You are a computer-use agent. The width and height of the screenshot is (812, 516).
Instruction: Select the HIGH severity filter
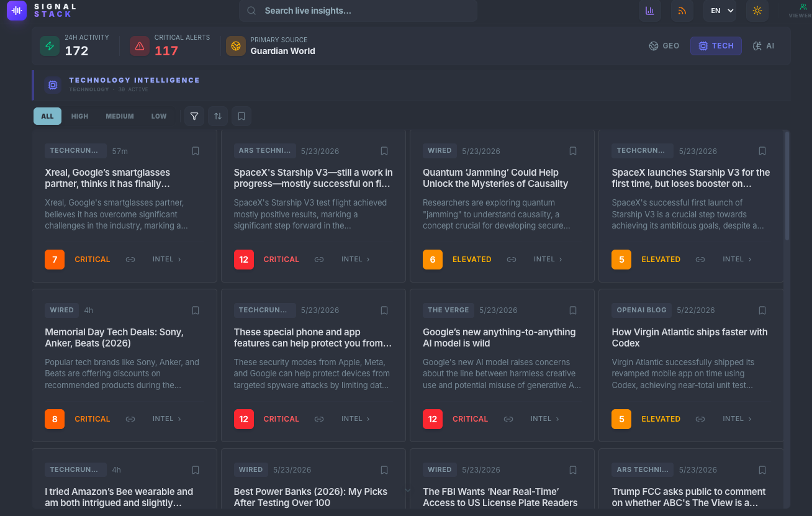[79, 116]
